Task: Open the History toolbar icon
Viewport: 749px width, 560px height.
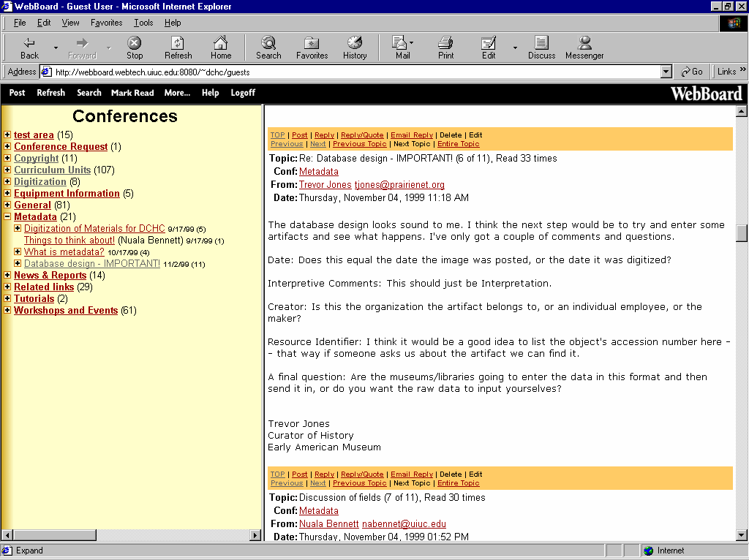Action: coord(355,43)
